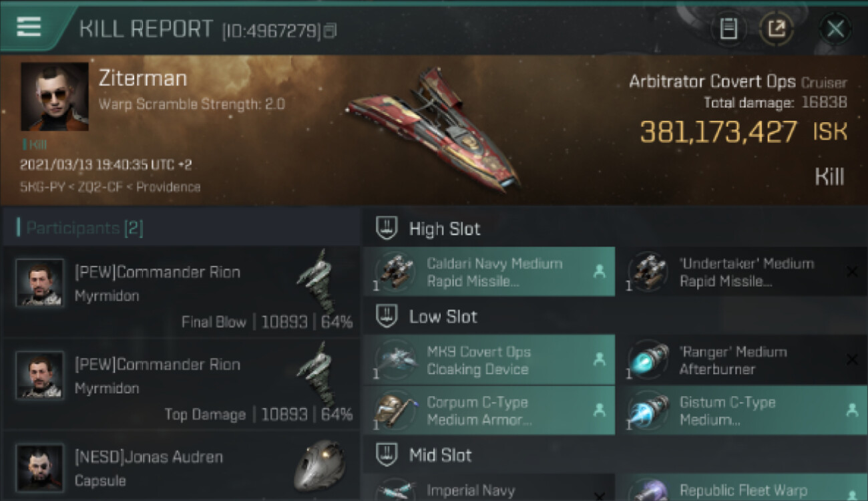The image size is (868, 501).
Task: Click the Providence region link
Action: click(x=168, y=187)
